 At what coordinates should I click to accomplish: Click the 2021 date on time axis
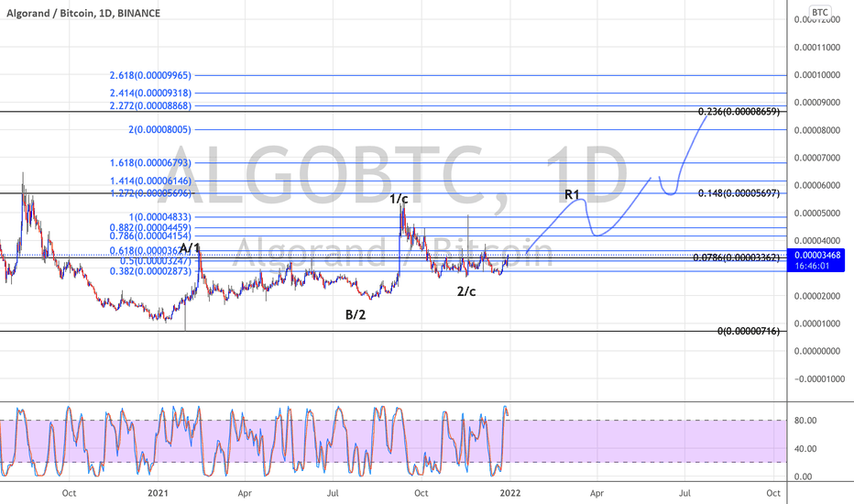158,493
